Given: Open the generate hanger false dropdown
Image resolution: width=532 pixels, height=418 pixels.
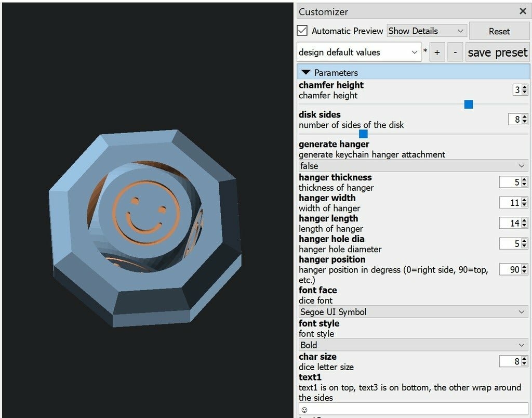Looking at the screenshot, I should pos(413,166).
